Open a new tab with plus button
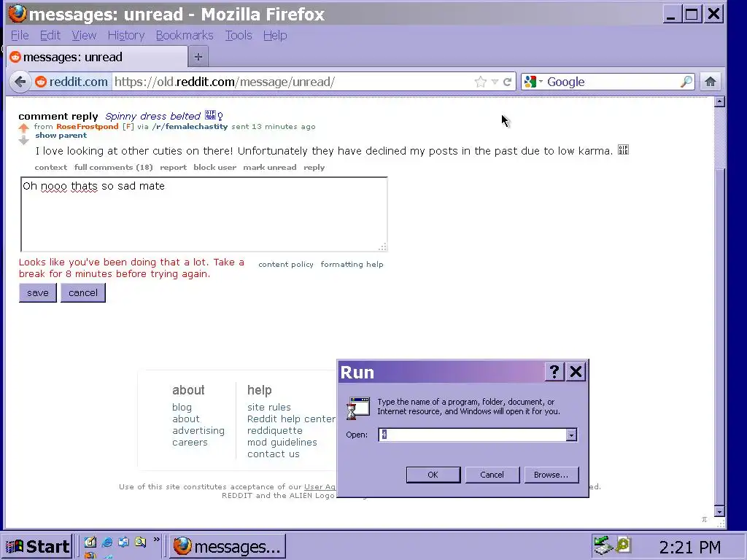Viewport: 747px width, 560px height. coord(198,57)
